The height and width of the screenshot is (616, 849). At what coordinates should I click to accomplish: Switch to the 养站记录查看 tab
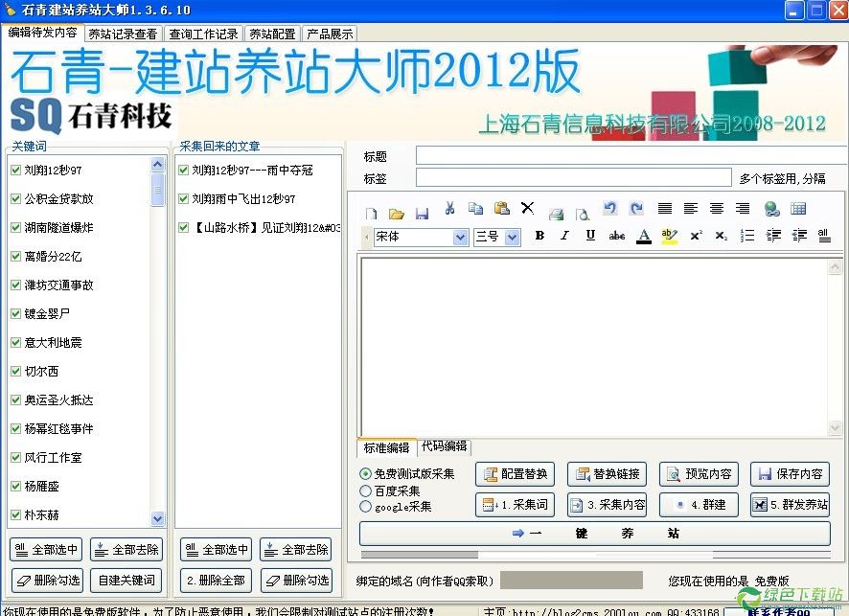click(123, 34)
